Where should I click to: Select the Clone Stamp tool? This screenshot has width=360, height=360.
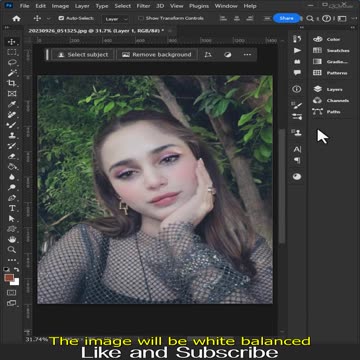(x=12, y=135)
